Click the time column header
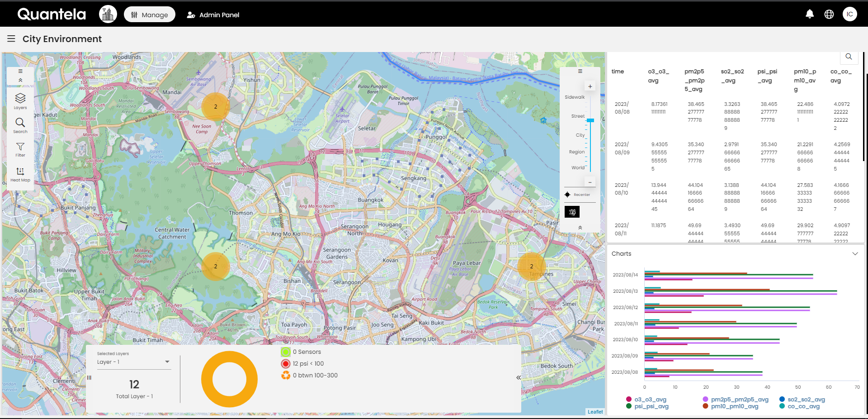 tap(618, 71)
